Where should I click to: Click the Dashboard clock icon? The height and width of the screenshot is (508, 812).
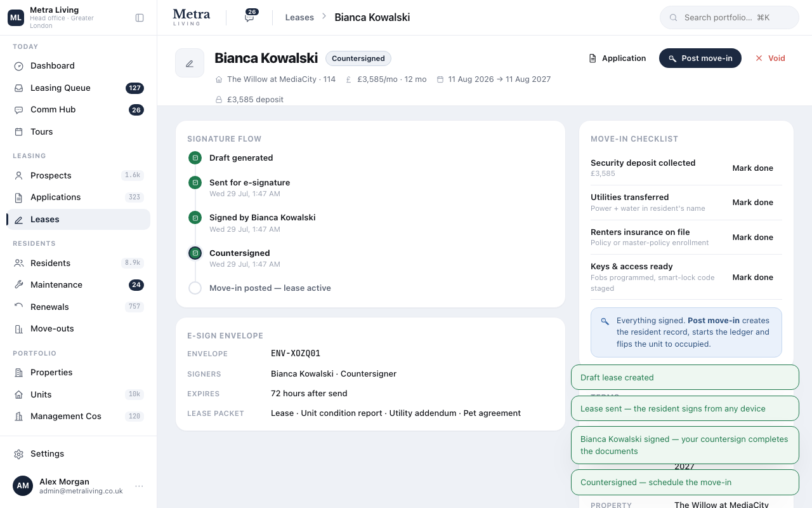(x=19, y=66)
